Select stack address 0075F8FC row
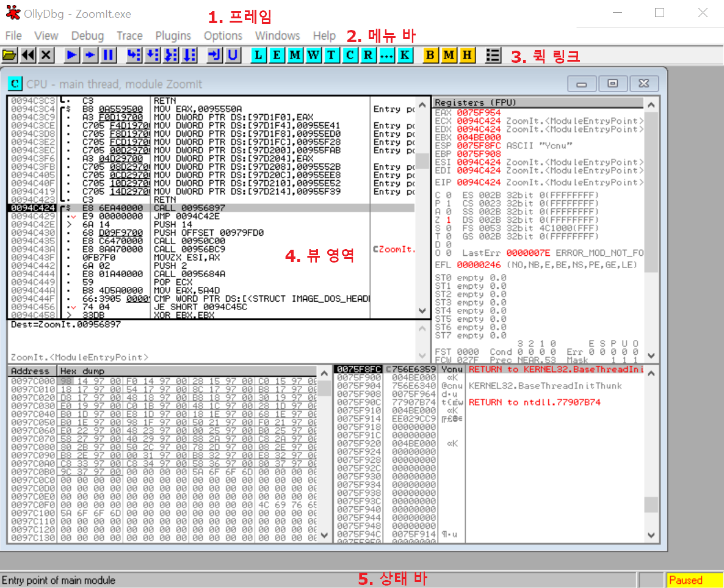The width and height of the screenshot is (724, 588). pos(489,369)
